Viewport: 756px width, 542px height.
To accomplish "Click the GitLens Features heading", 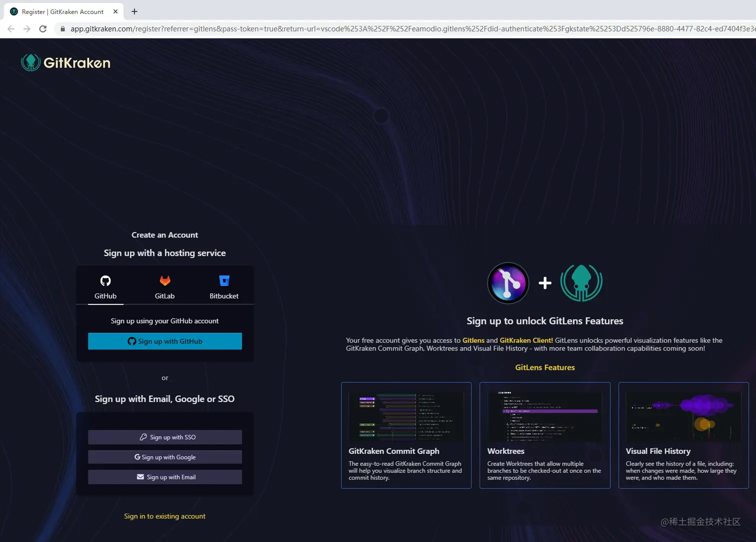I will click(545, 367).
